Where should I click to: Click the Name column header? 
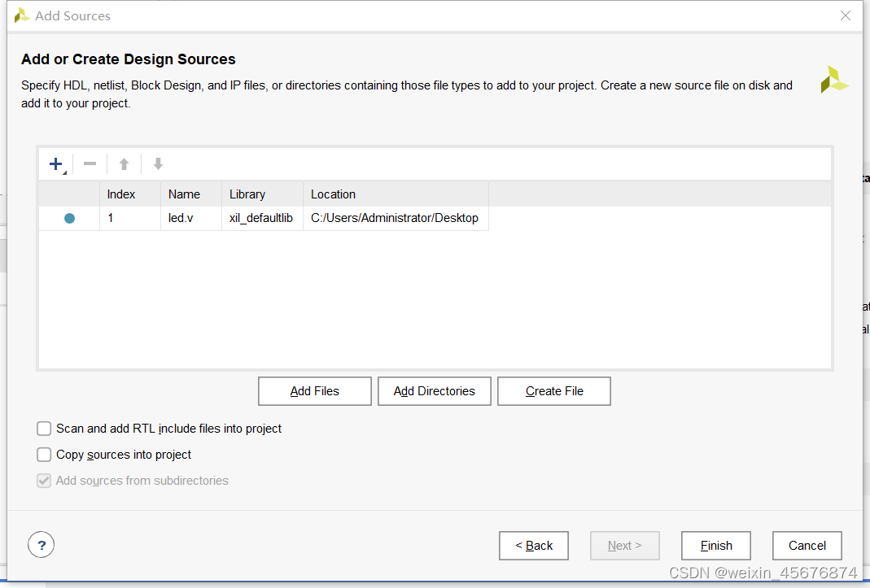[x=191, y=194]
